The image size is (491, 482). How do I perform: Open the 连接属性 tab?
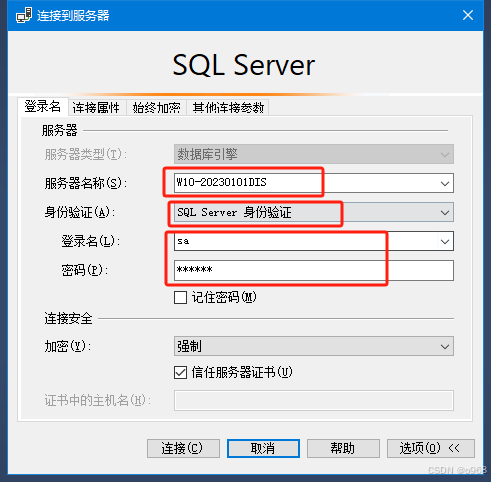click(96, 108)
